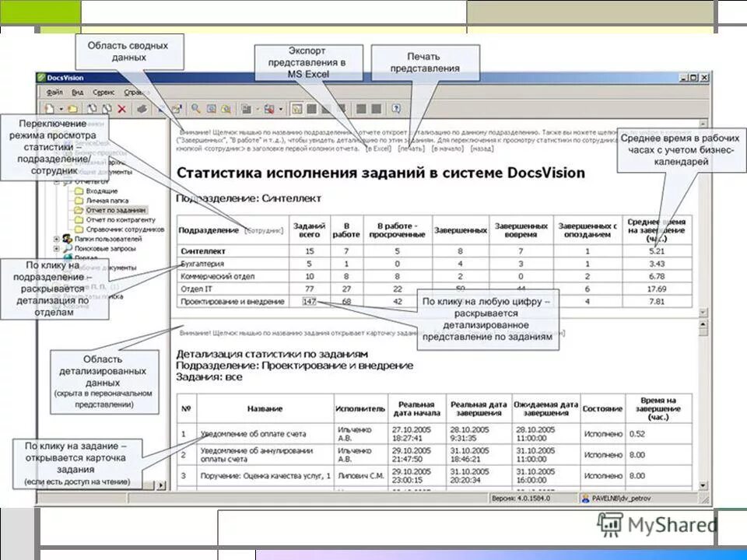Click the Версия: 4.0.1584.0 status bar entry
Viewport: 747px width, 560px height.
[521, 498]
